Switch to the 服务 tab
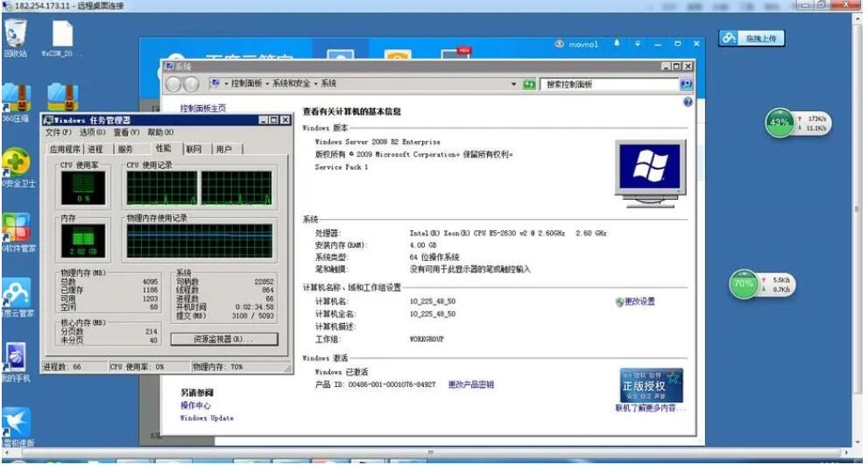This screenshot has width=868, height=465. coord(125,150)
